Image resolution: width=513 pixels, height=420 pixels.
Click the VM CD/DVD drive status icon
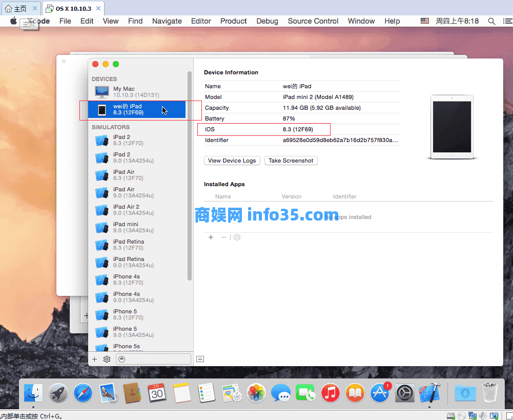(x=462, y=416)
